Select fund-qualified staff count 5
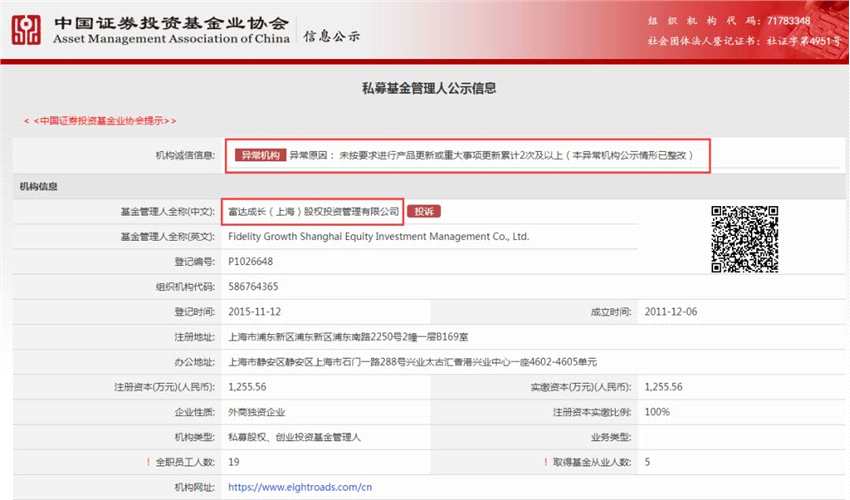The image size is (850, 500). 647,462
